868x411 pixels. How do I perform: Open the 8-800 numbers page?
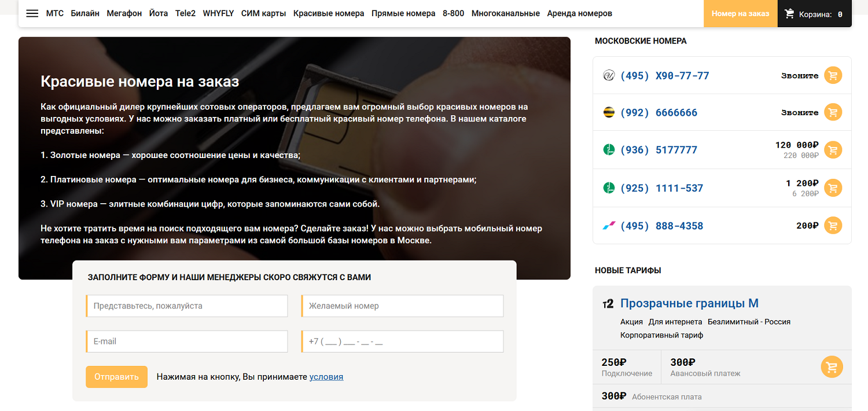tap(453, 13)
